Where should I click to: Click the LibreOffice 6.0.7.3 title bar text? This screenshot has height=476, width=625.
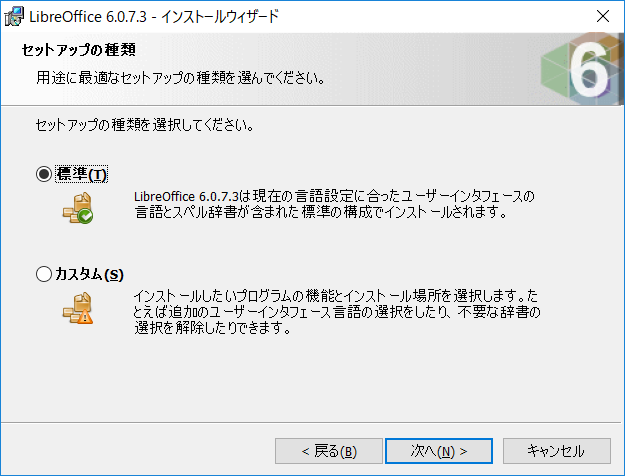154,17
